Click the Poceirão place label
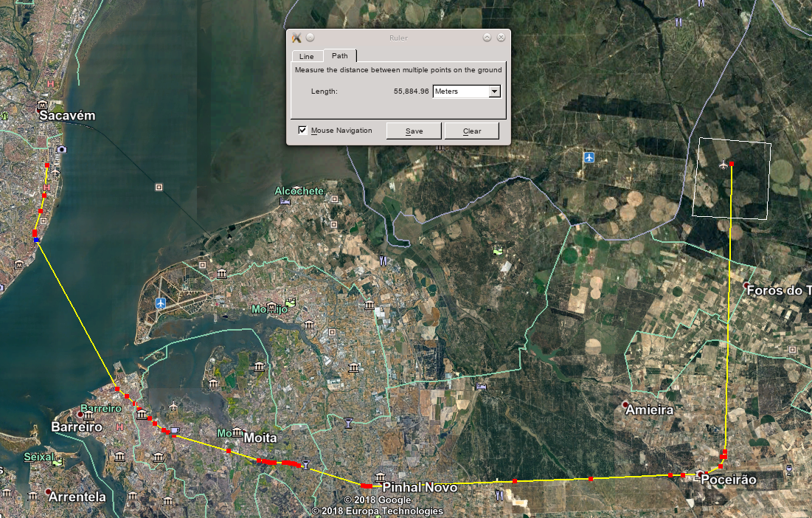The height and width of the screenshot is (518, 812). pyautogui.click(x=728, y=480)
